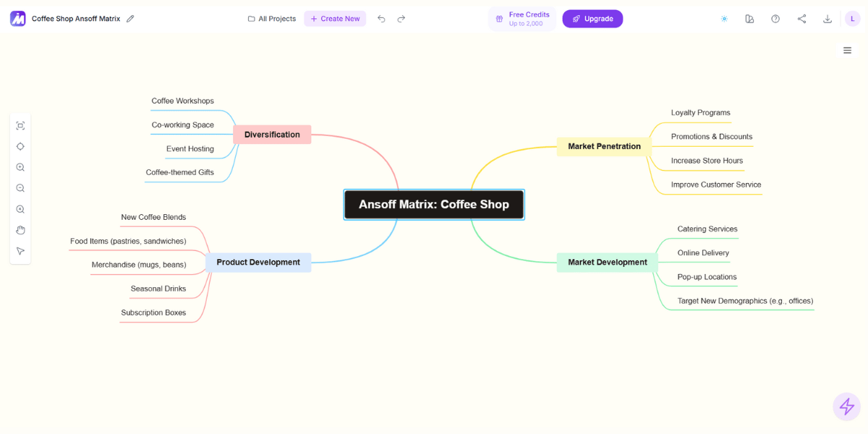
Task: Click the Undo arrow
Action: click(x=381, y=18)
